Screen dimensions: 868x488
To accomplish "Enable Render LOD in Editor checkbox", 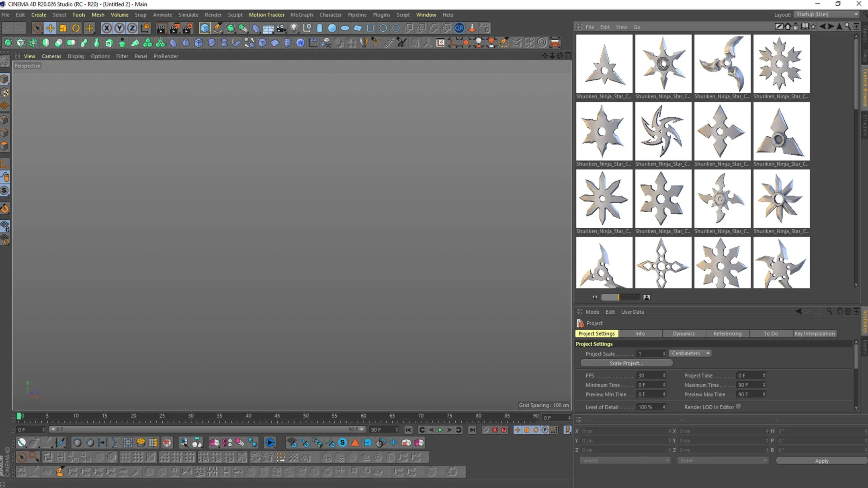I will coord(739,406).
